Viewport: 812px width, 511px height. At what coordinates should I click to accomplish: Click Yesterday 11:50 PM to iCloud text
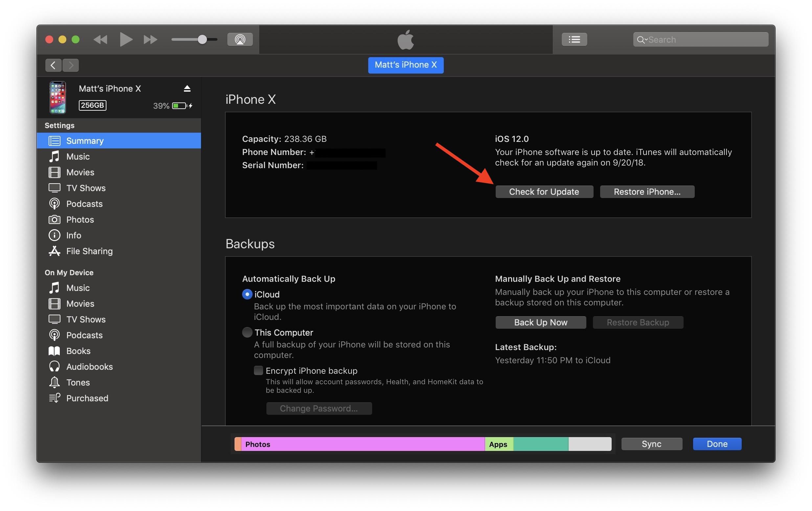[553, 360]
